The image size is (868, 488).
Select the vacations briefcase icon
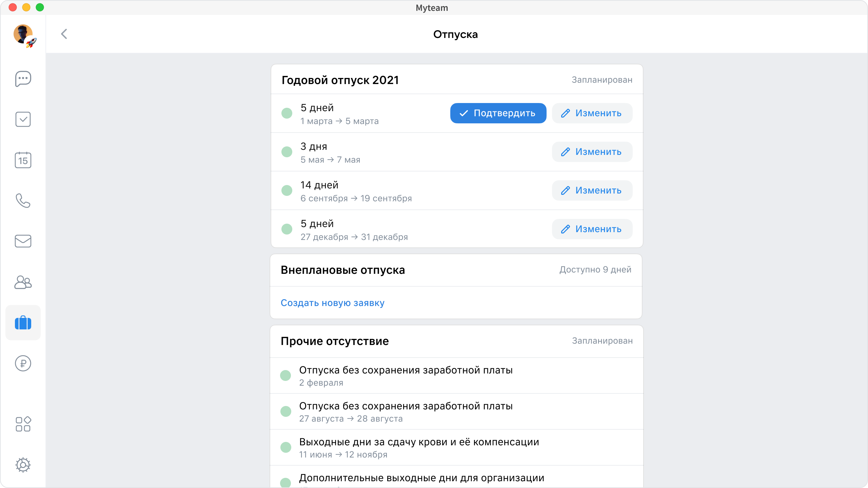pos(23,323)
